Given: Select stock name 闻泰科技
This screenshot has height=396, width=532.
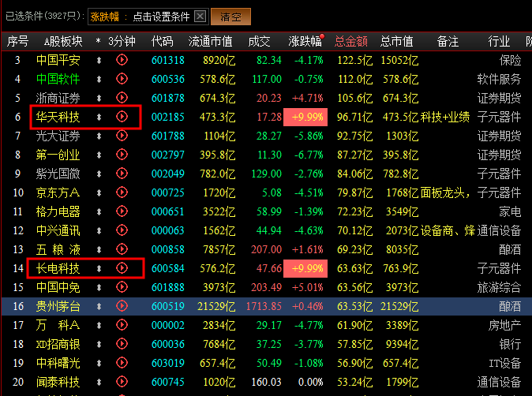Looking at the screenshot, I should pyautogui.click(x=58, y=383).
